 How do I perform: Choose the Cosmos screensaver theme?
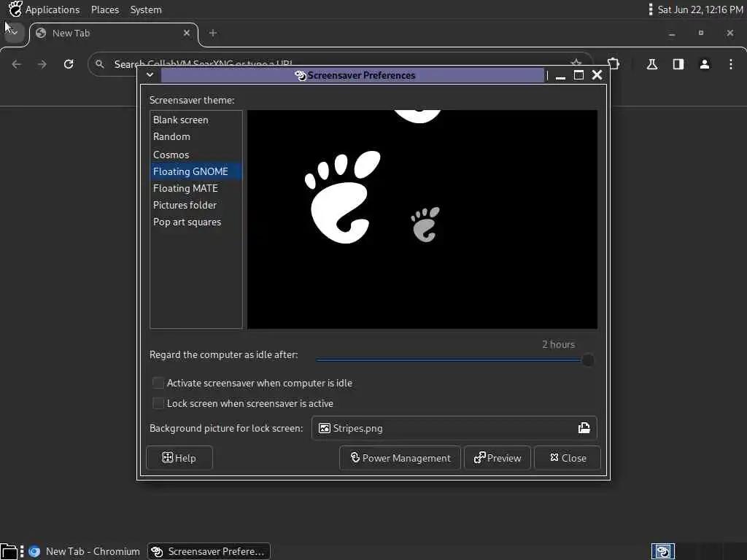pos(196,155)
